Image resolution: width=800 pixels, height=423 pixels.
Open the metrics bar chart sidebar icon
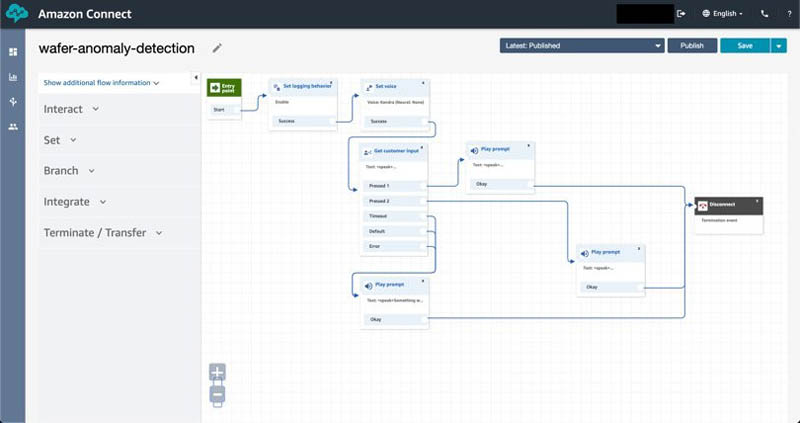tap(13, 77)
